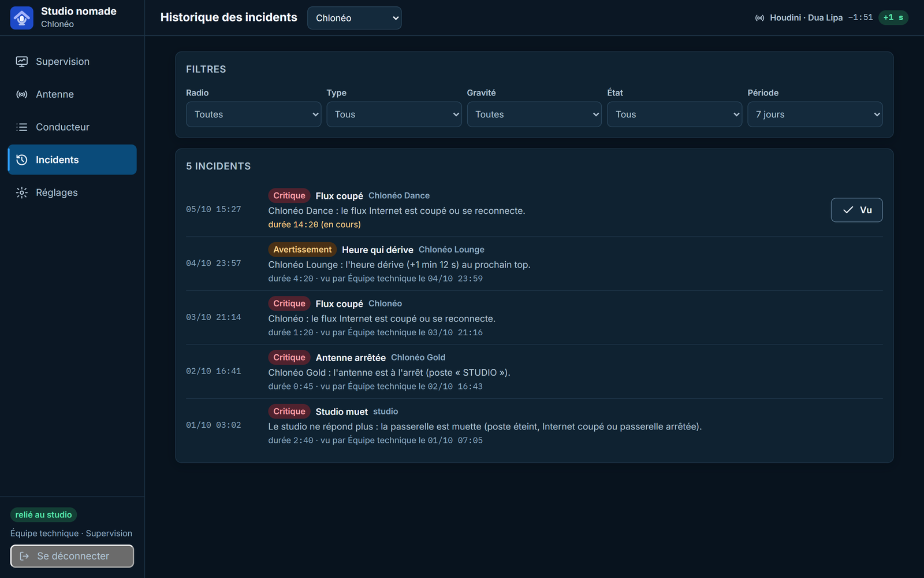924x578 pixels.
Task: Open Réglages settings page
Action: [x=72, y=192]
